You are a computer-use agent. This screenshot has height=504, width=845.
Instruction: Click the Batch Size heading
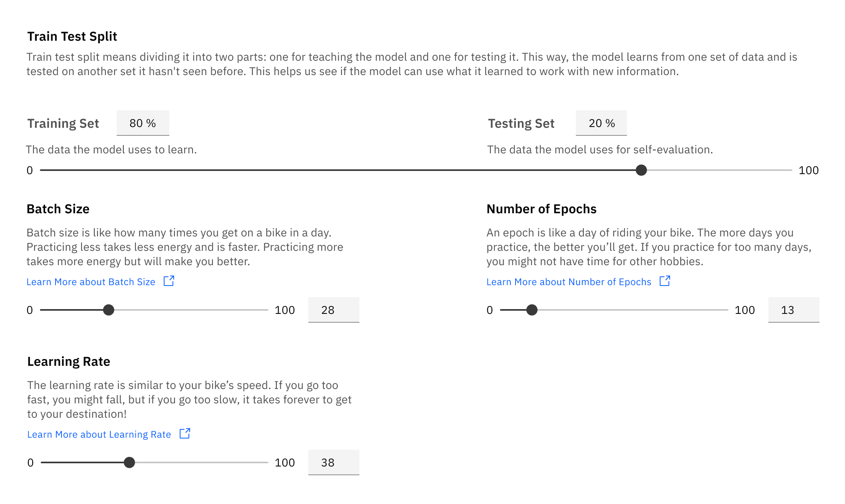(58, 209)
